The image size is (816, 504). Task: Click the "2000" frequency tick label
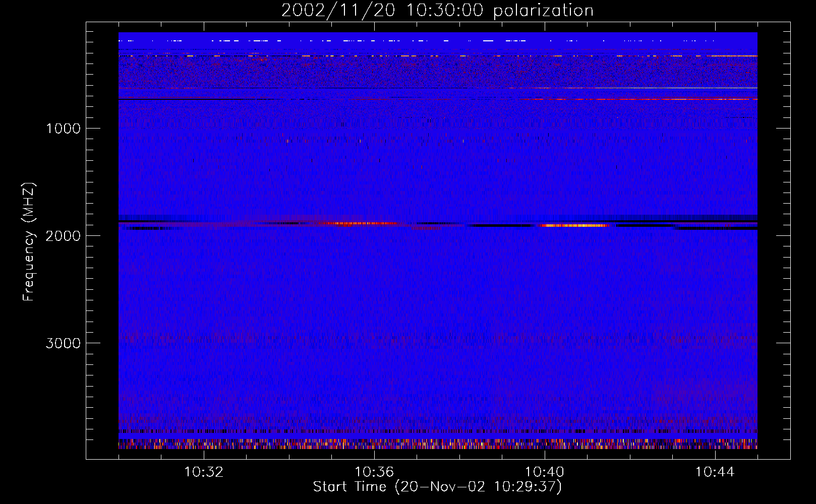63,236
